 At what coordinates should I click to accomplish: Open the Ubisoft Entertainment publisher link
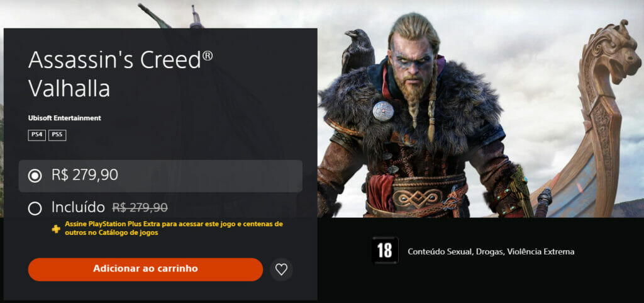tap(65, 118)
